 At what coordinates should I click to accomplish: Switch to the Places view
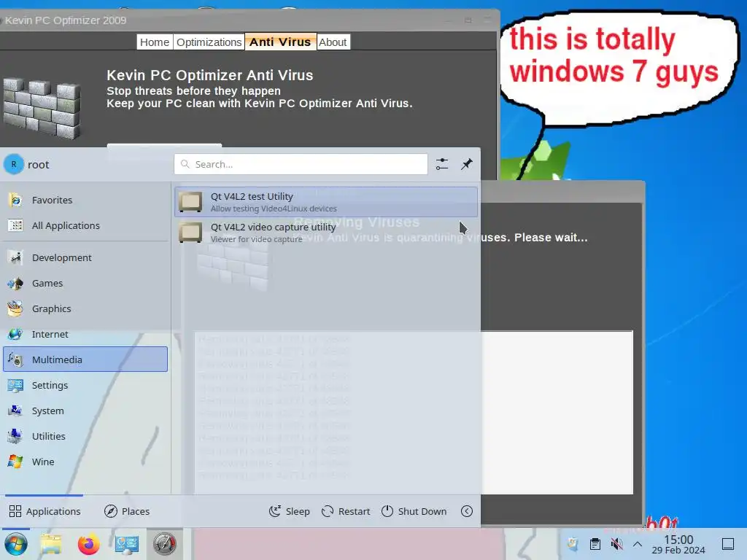(x=127, y=511)
